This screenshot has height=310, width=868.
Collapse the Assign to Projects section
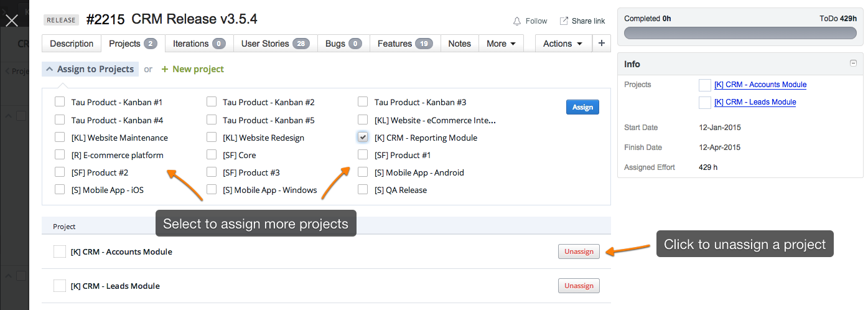click(x=90, y=69)
